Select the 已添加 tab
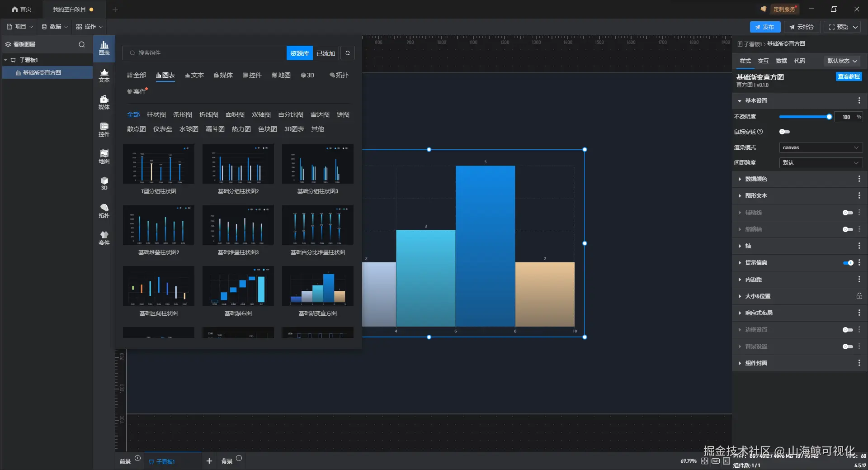The width and height of the screenshot is (868, 470). (325, 53)
